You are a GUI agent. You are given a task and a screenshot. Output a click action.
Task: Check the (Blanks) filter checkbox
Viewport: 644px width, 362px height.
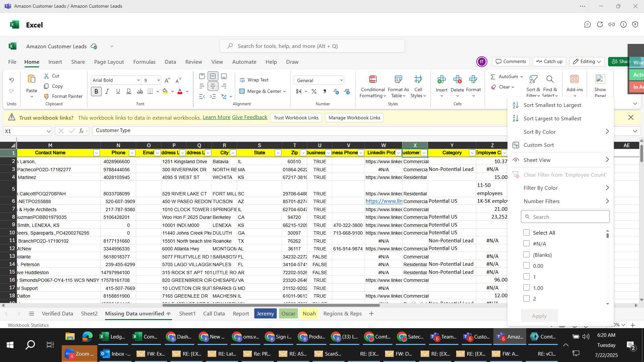tap(526, 255)
